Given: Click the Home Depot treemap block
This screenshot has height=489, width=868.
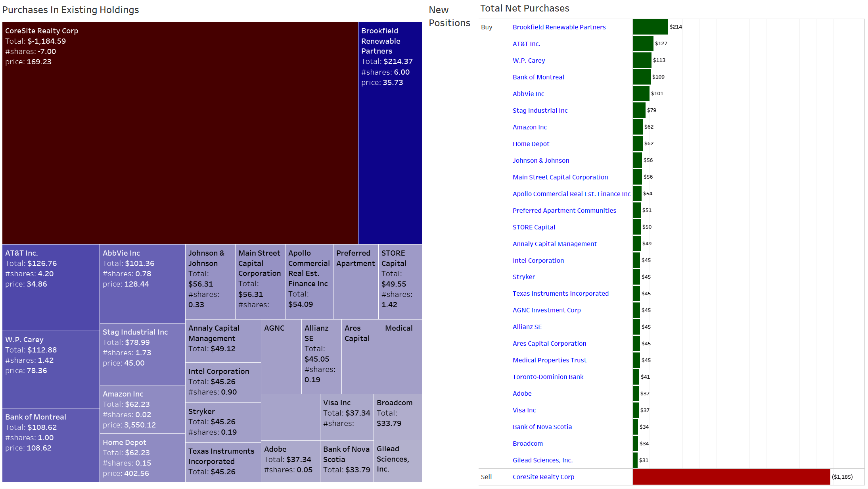Looking at the screenshot, I should point(142,458).
